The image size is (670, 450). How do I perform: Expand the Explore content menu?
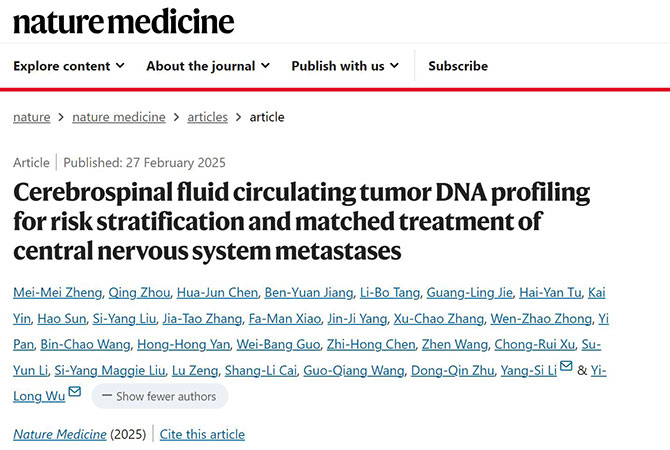coord(69,66)
